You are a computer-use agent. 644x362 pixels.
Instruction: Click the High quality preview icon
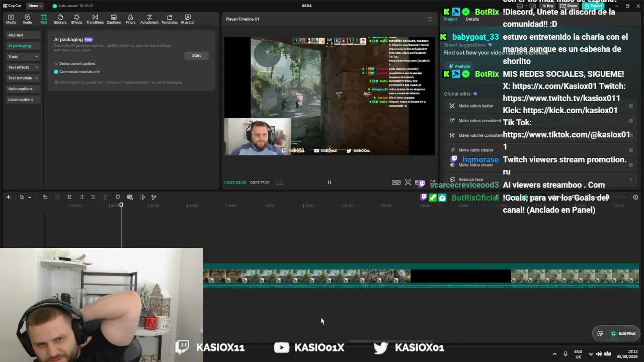396,183
